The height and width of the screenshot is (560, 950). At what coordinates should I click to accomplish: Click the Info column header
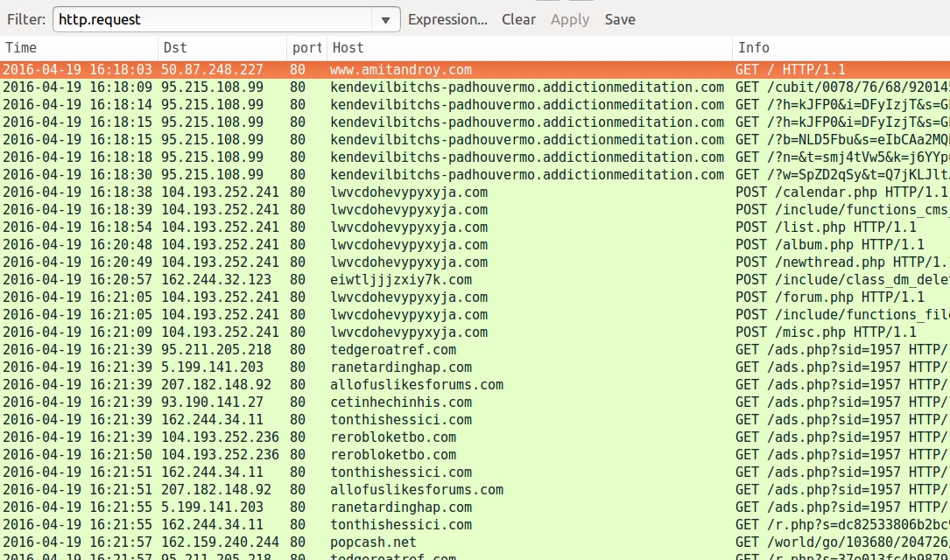pos(841,48)
